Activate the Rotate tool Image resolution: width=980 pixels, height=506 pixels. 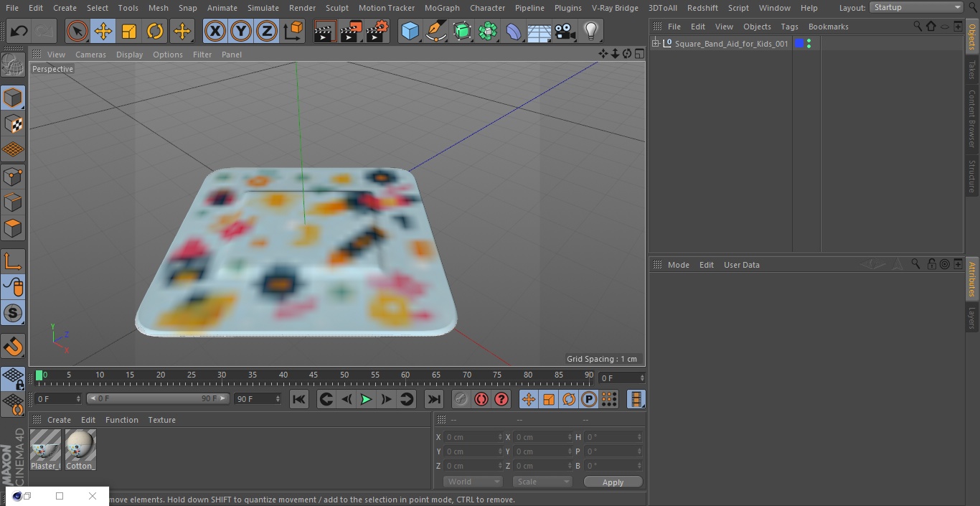click(x=155, y=32)
